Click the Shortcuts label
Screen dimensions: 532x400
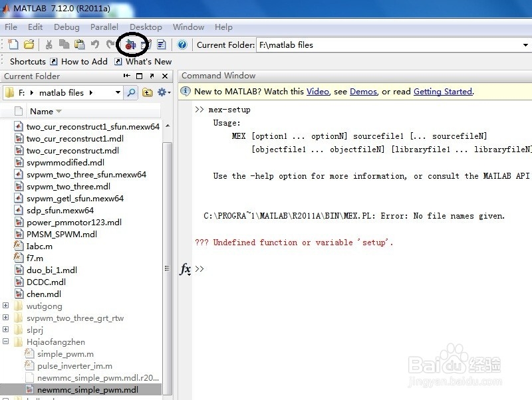(27, 61)
